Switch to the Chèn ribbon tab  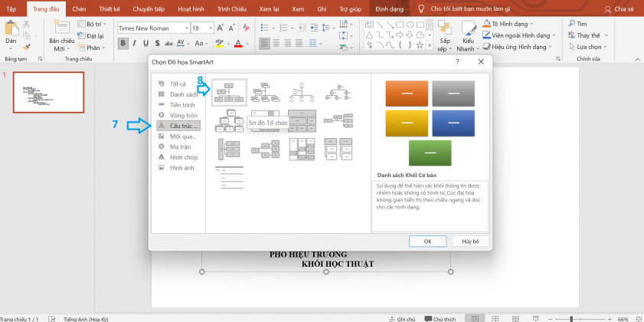point(78,8)
